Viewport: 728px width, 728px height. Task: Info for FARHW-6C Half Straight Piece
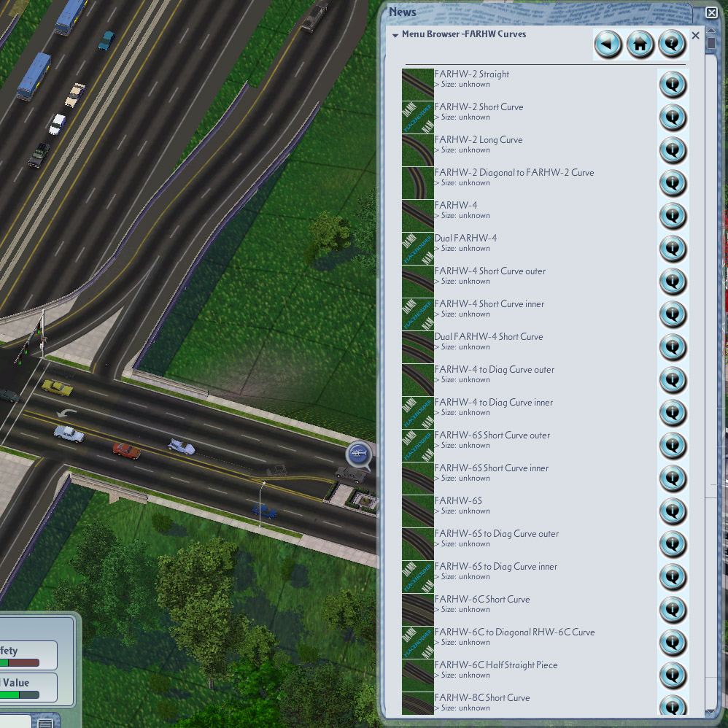[673, 675]
